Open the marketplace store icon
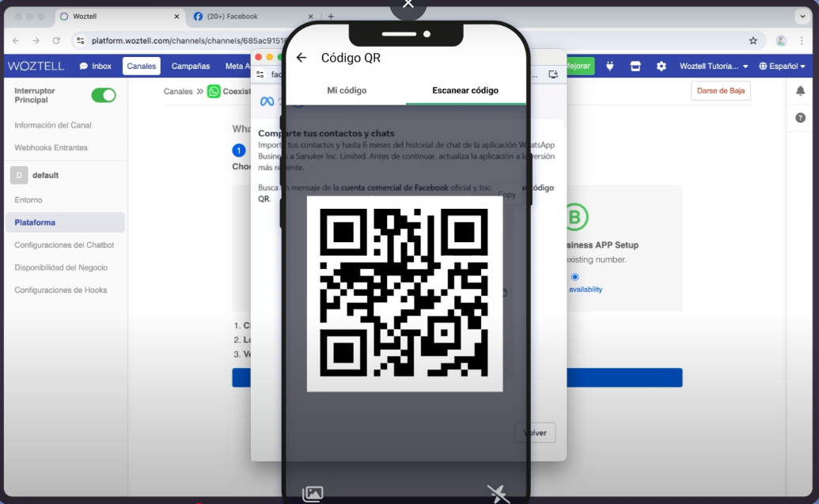Image resolution: width=819 pixels, height=504 pixels. (x=635, y=66)
